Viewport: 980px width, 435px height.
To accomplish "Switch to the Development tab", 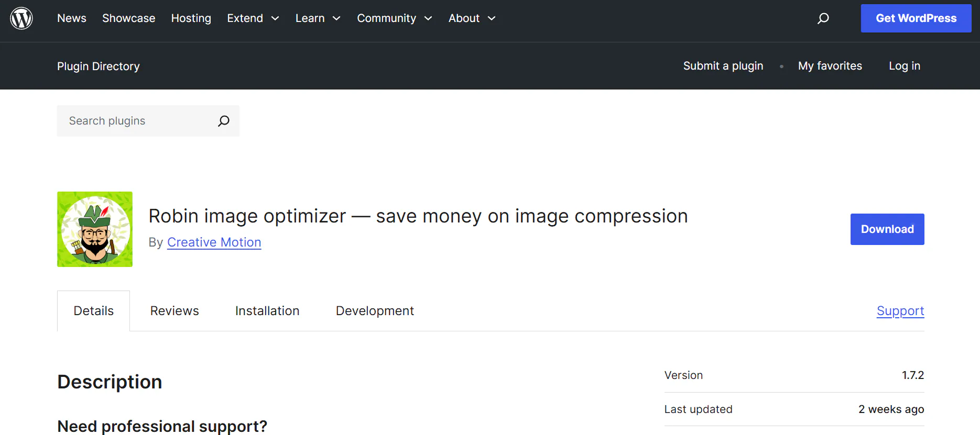I will tap(375, 311).
